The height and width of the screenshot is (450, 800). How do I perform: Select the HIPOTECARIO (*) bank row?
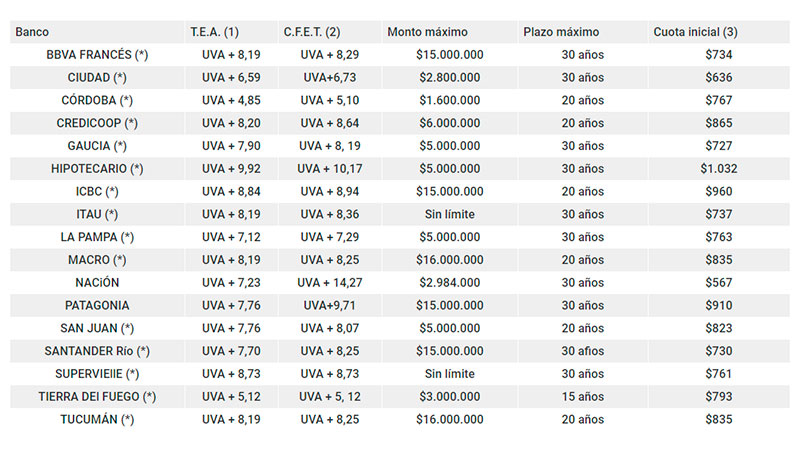pyautogui.click(x=400, y=169)
